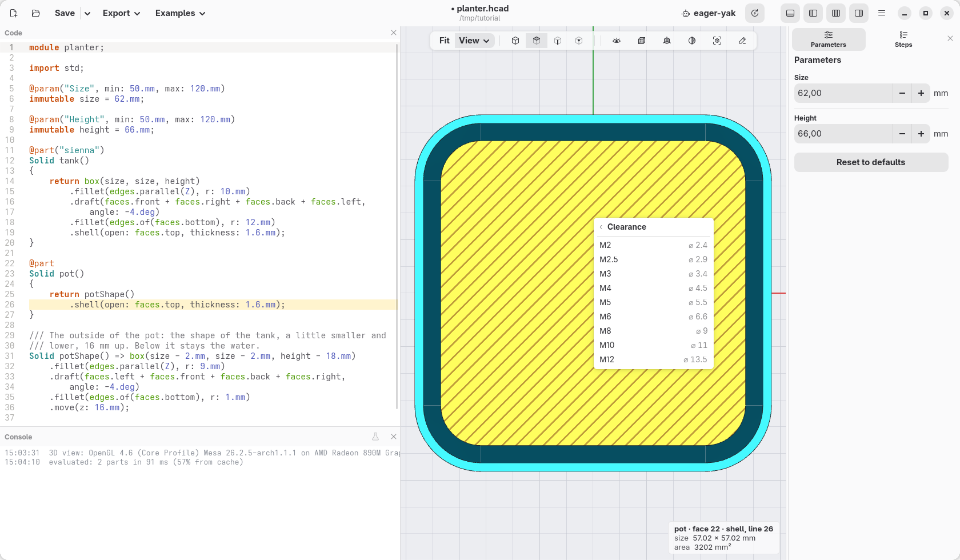Image resolution: width=960 pixels, height=560 pixels.
Task: Select the isometric view cube icon
Action: pos(515,41)
